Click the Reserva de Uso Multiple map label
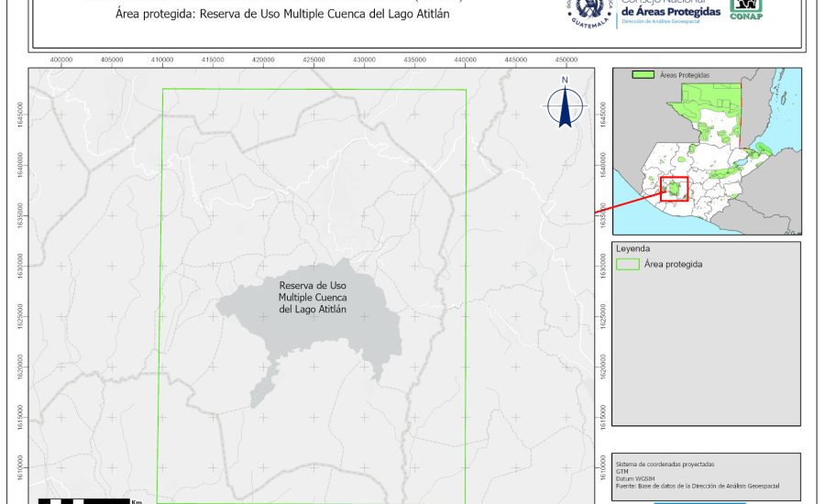Image resolution: width=825 pixels, height=504 pixels. coord(313,297)
